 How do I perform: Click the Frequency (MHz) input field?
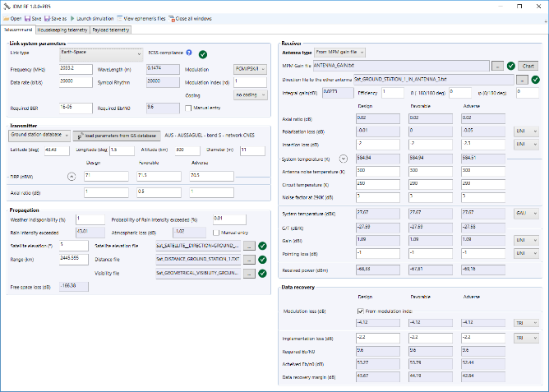(74, 70)
